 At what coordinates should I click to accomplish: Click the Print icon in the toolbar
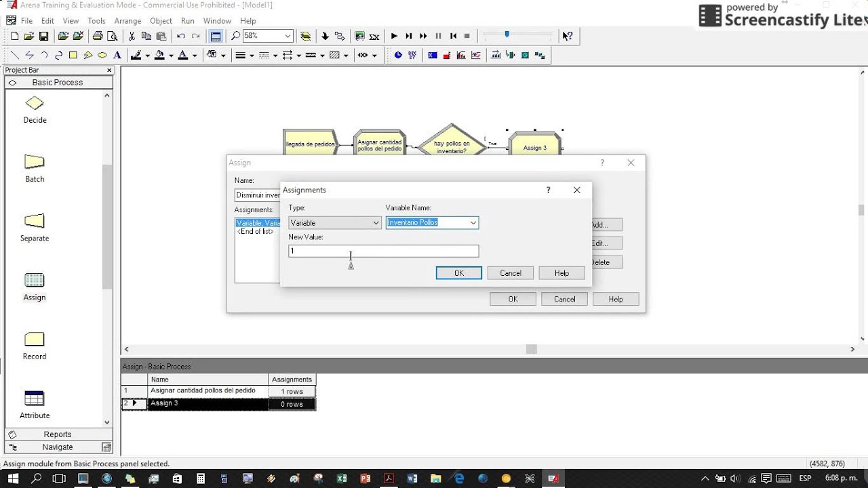coord(98,36)
